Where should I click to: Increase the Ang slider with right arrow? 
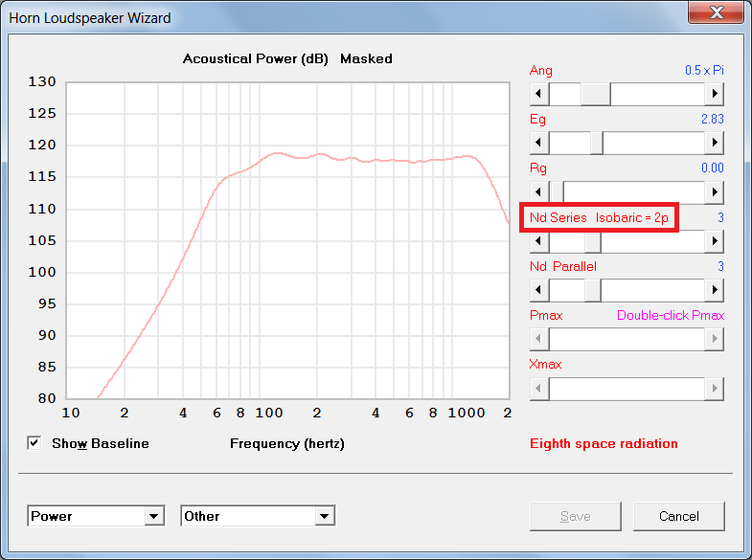(x=714, y=94)
